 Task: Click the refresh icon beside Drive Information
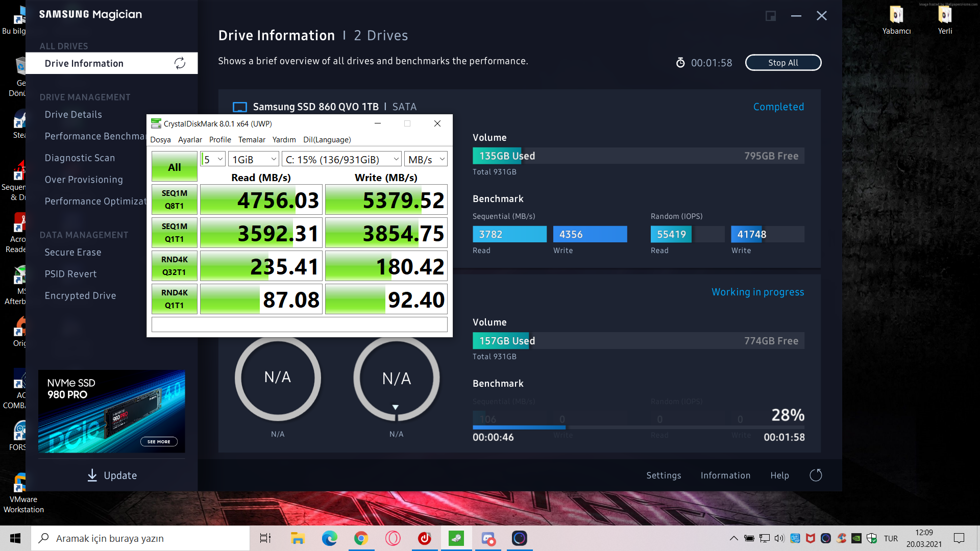[x=180, y=63]
